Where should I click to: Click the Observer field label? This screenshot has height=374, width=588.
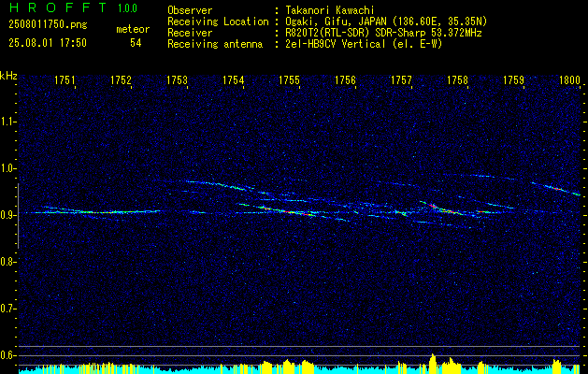pos(190,10)
